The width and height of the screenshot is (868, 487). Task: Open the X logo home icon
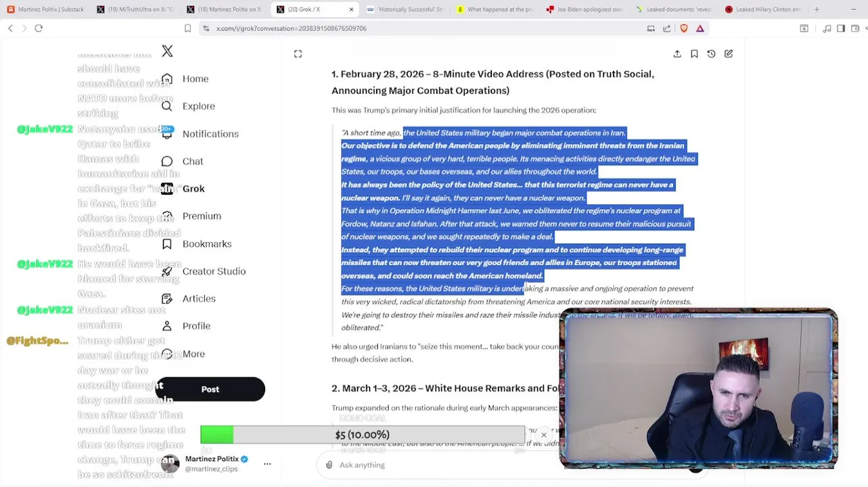pos(167,51)
